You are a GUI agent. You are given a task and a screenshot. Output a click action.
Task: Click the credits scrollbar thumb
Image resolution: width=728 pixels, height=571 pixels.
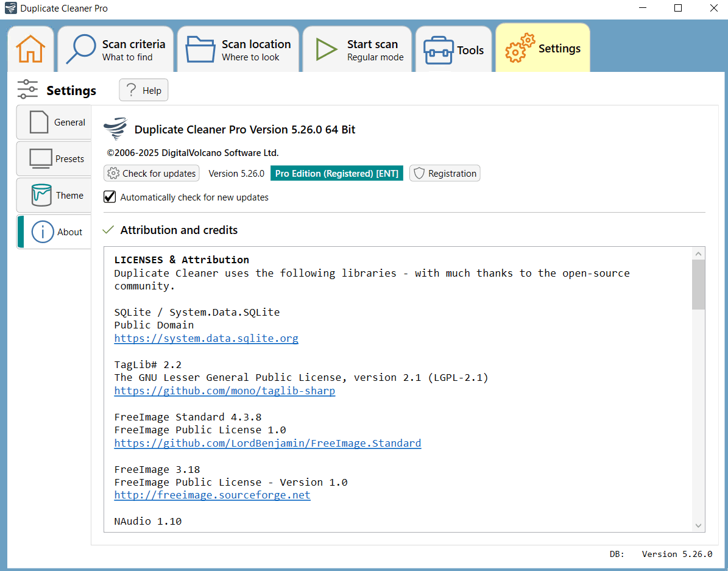698,285
